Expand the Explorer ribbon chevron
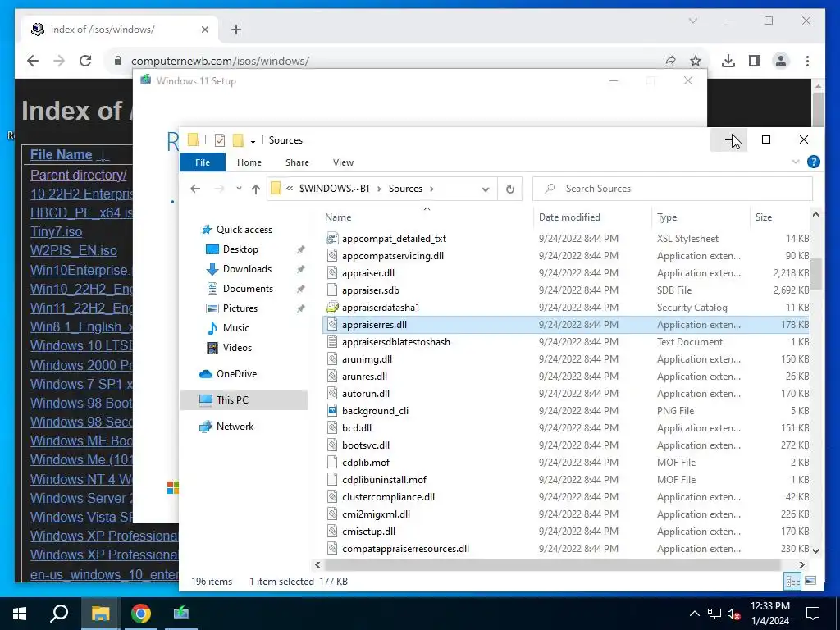Viewport: 840px width, 630px height. click(x=796, y=162)
